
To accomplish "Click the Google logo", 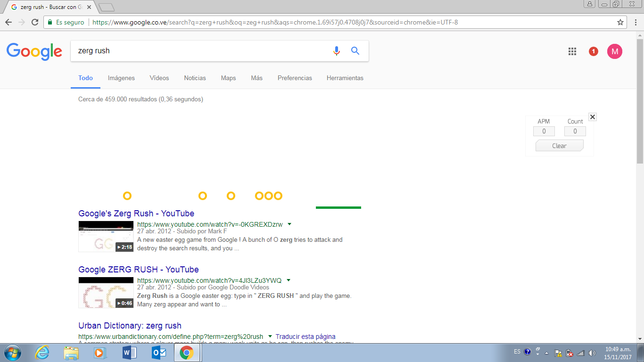I will point(34,51).
